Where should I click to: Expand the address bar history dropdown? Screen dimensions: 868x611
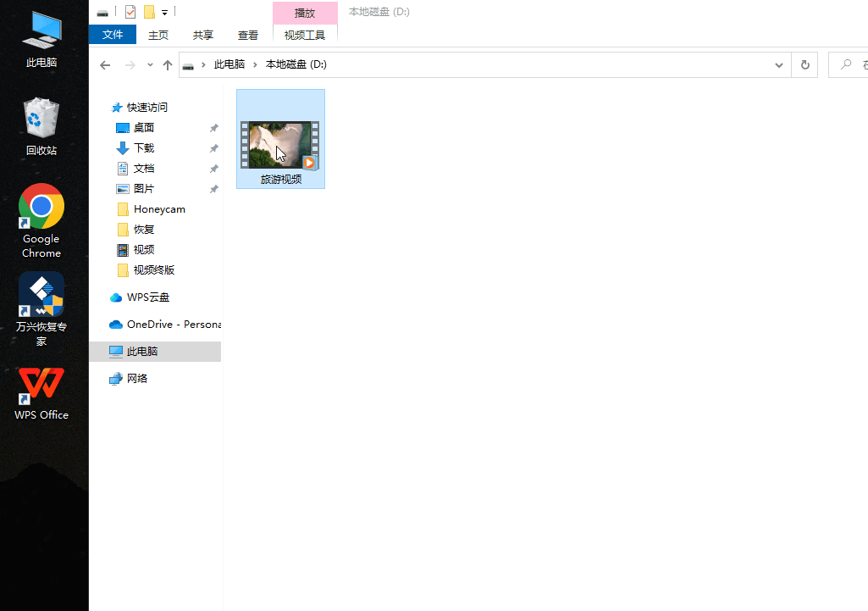778,64
